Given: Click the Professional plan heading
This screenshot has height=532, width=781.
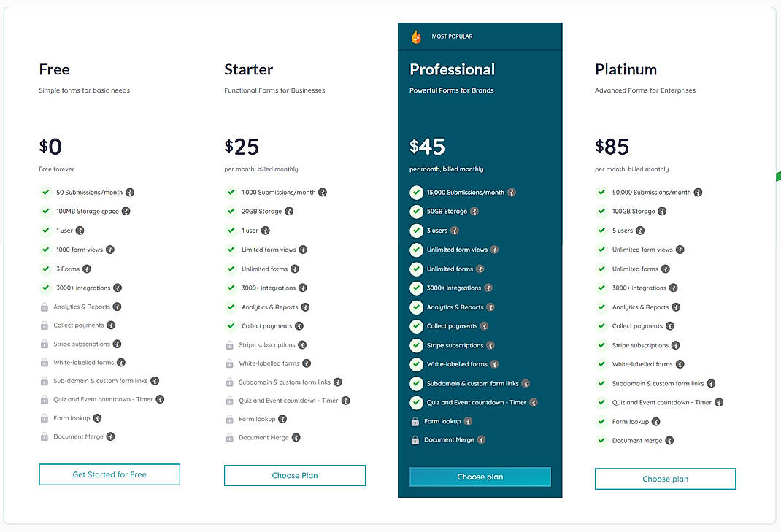Looking at the screenshot, I should (x=453, y=69).
